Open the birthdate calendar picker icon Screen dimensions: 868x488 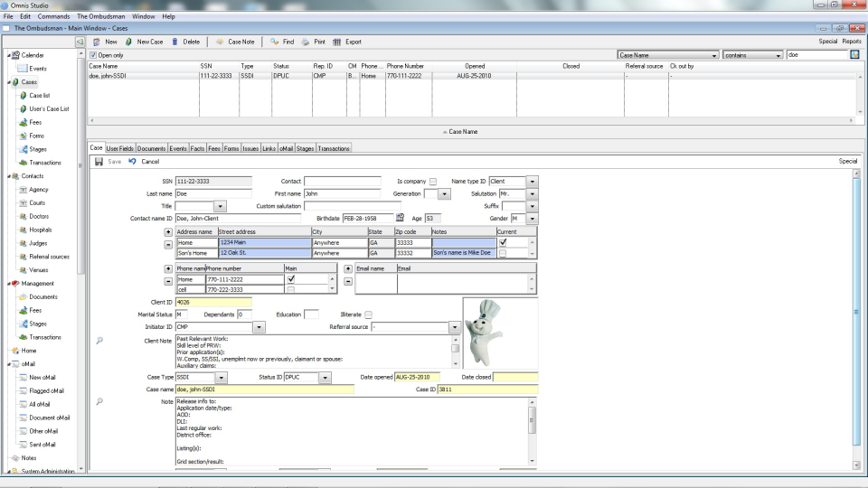point(401,218)
